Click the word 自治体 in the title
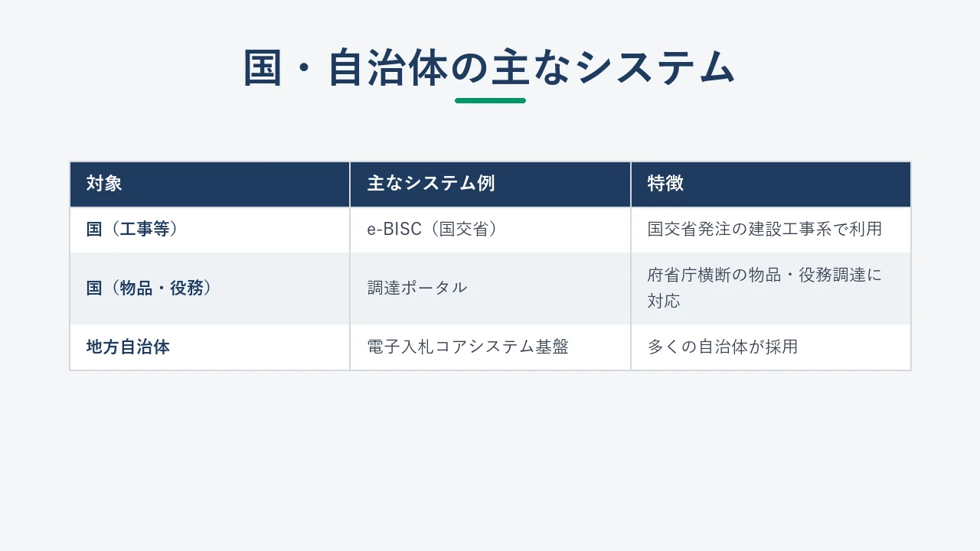This screenshot has height=551, width=980. coord(387,68)
